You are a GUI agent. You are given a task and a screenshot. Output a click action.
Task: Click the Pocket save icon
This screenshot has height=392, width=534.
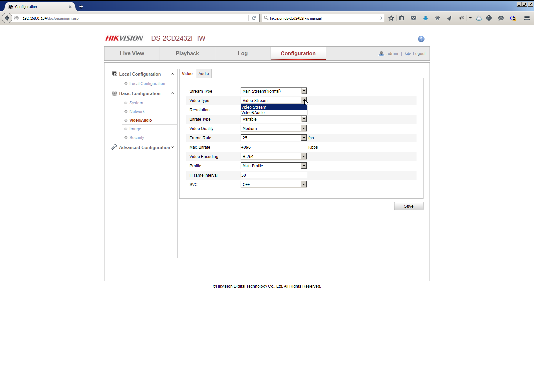[x=414, y=18]
